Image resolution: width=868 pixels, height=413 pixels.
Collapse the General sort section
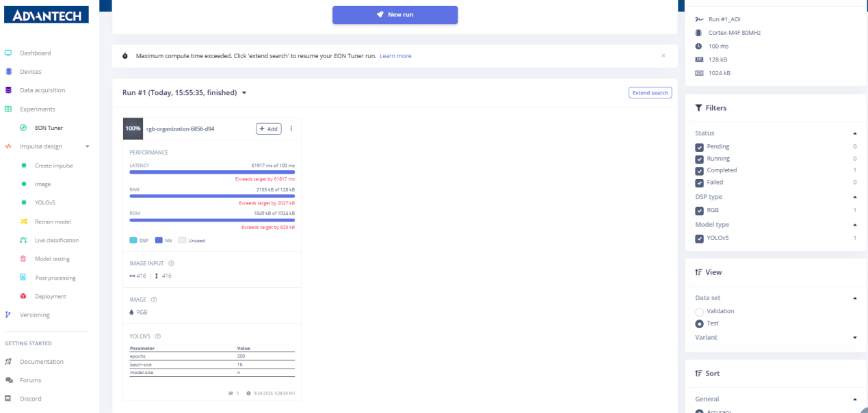tap(854, 399)
